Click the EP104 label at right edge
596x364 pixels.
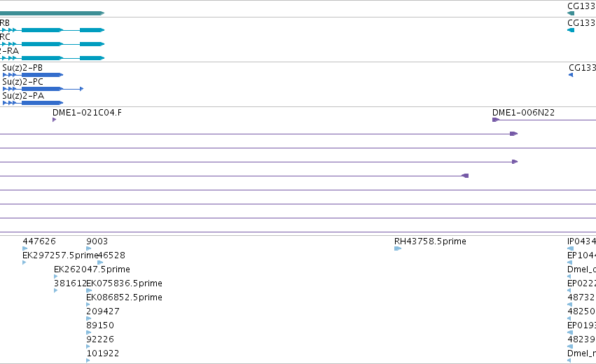pos(581,255)
